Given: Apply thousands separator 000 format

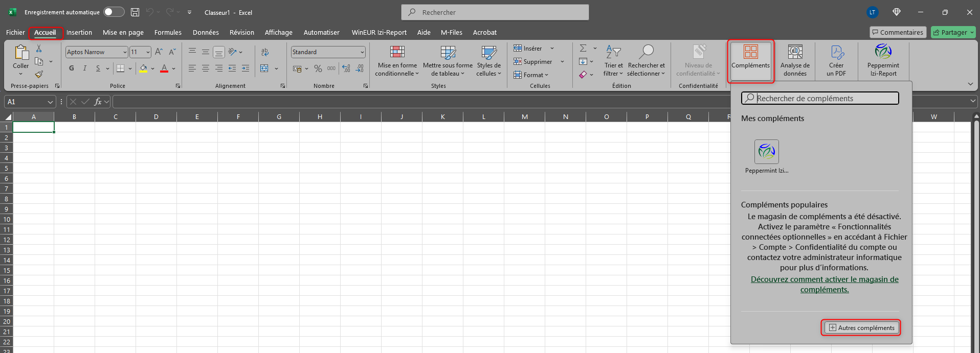Looking at the screenshot, I should pyautogui.click(x=331, y=68).
